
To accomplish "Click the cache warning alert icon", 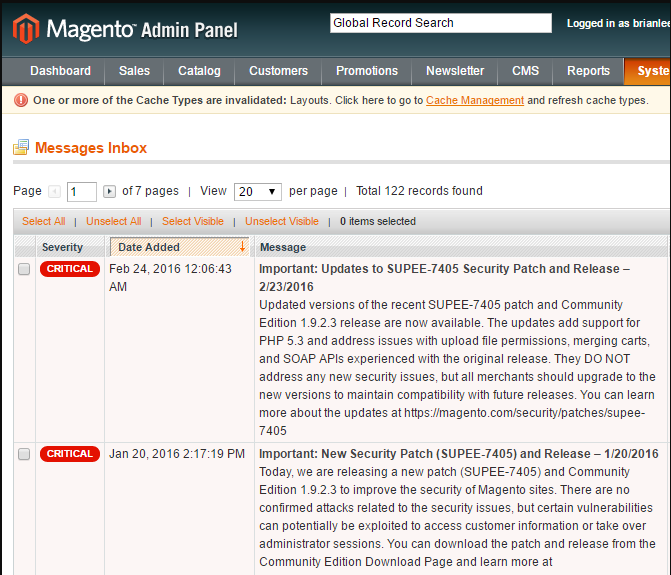I will pos(21,100).
